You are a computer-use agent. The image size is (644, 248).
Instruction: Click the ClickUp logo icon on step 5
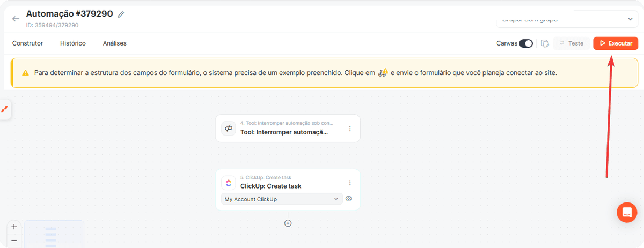coord(229,183)
